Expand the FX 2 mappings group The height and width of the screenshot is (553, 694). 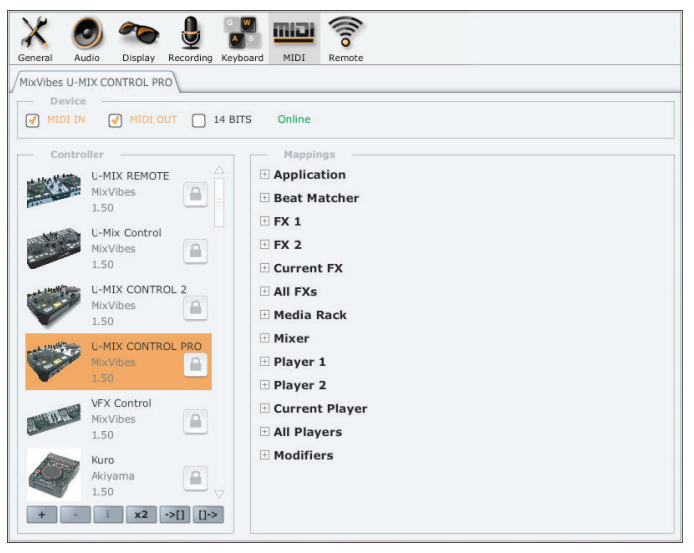coord(264,244)
